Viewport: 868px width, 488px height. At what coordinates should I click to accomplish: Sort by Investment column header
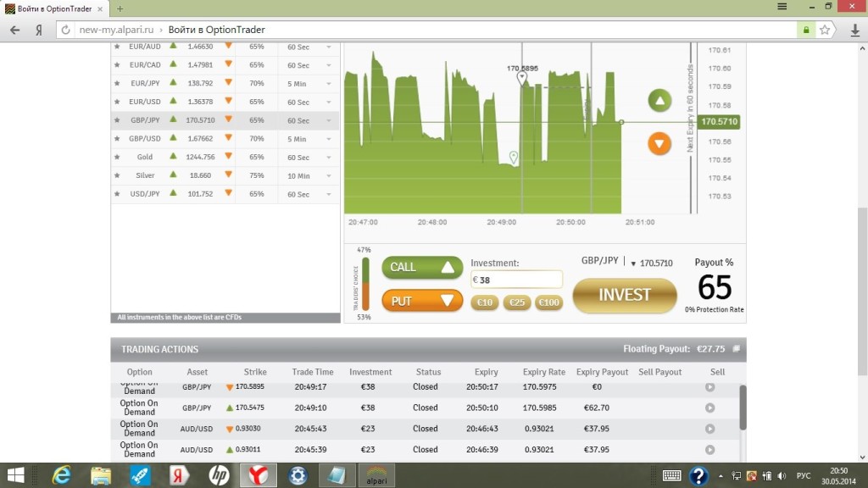pos(370,372)
